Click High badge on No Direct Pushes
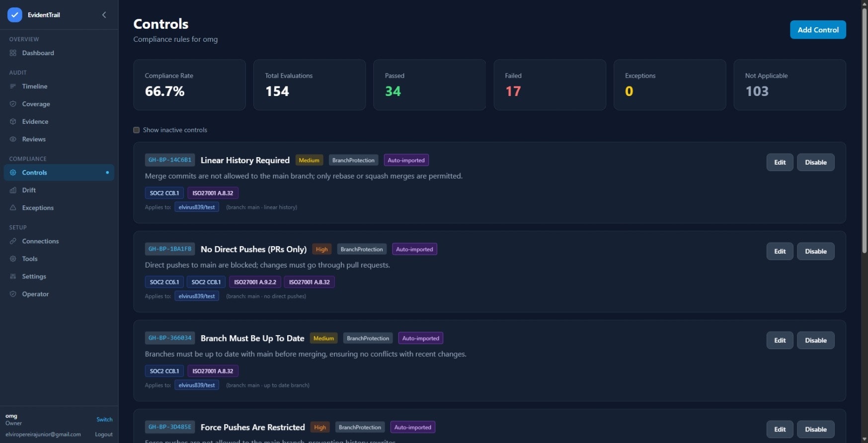 click(322, 249)
